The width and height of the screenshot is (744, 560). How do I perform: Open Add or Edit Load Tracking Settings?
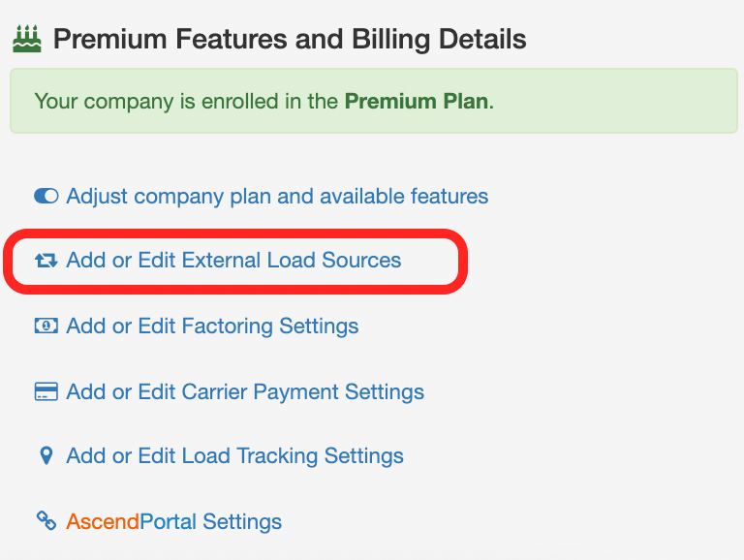click(234, 456)
